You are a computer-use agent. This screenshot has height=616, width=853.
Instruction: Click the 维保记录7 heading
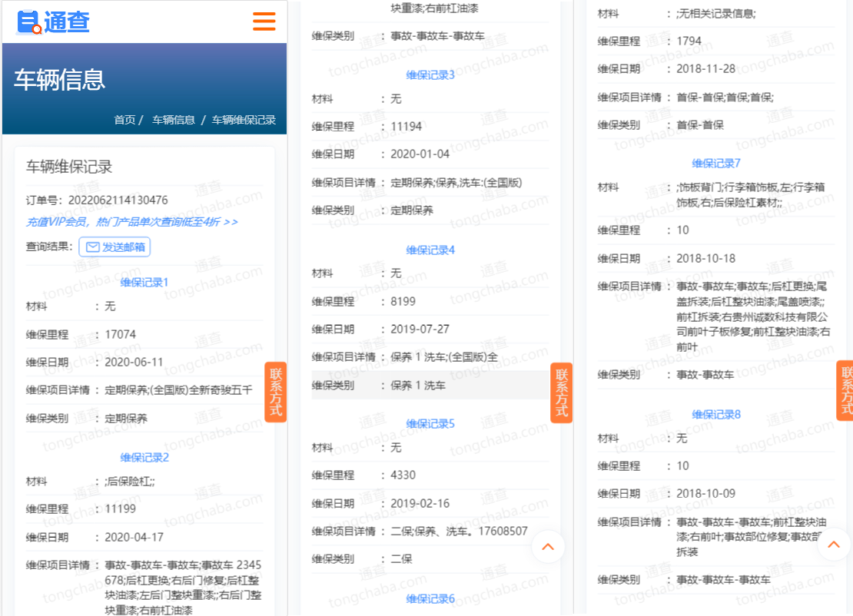(x=716, y=163)
